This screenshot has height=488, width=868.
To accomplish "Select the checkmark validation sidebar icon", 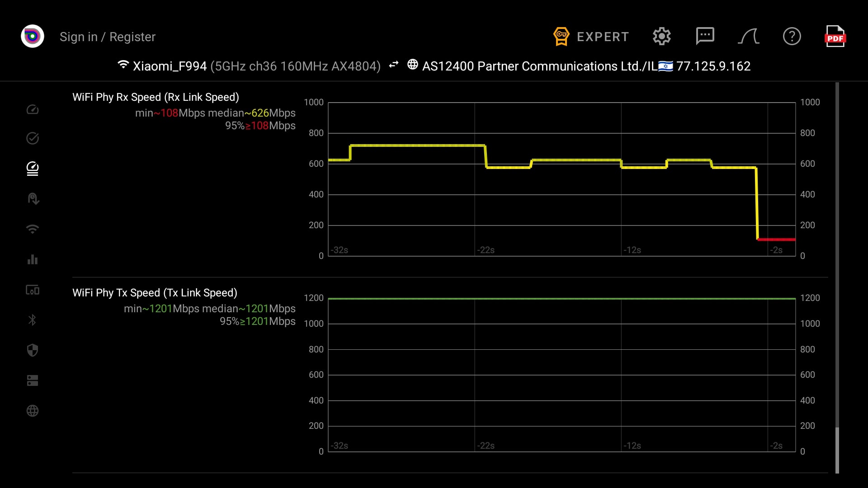I will 33,138.
